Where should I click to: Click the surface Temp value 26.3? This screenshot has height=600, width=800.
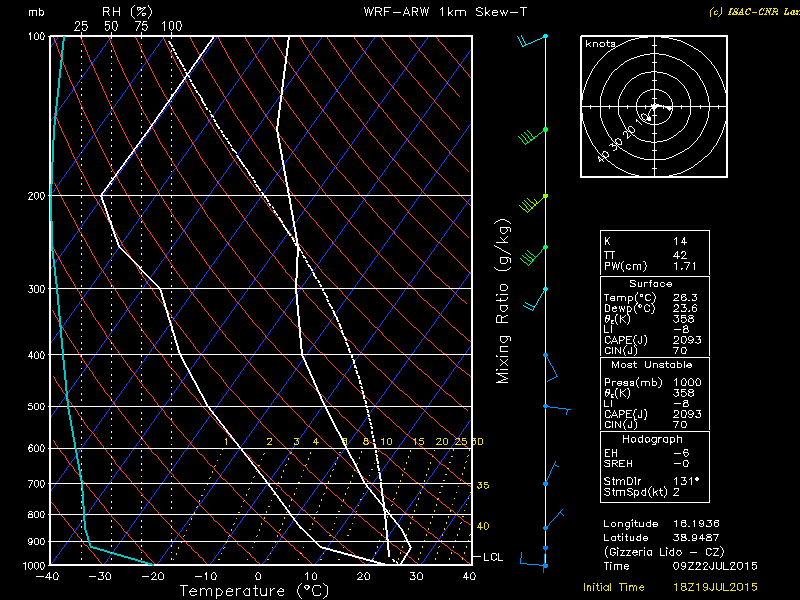point(685,297)
